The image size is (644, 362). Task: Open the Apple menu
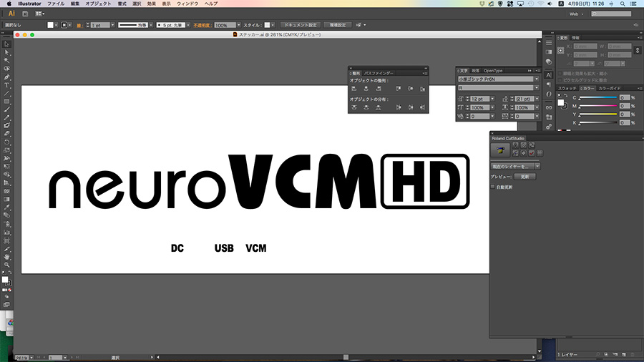9,4
